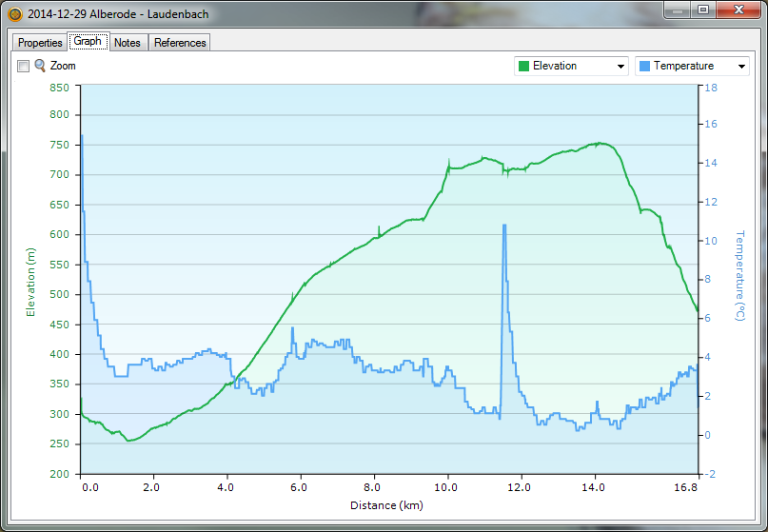Open the Elevation series dropdown
This screenshot has width=768, height=532.
[x=620, y=66]
